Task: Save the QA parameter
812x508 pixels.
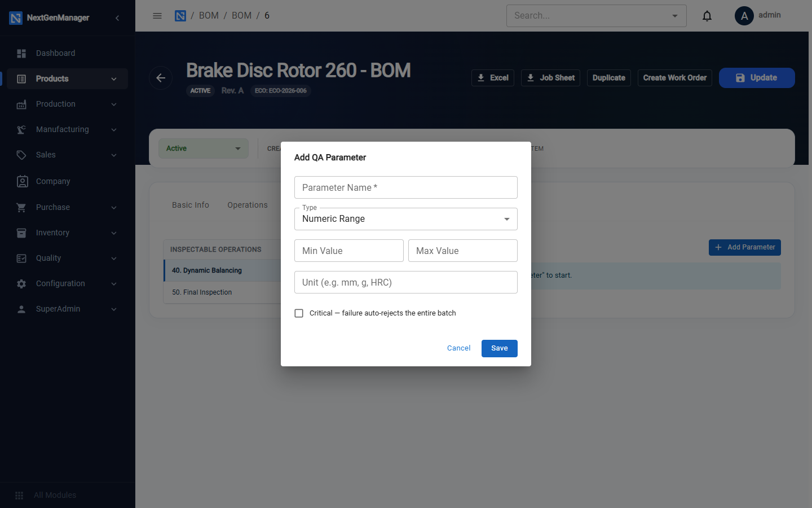Action: pyautogui.click(x=500, y=348)
